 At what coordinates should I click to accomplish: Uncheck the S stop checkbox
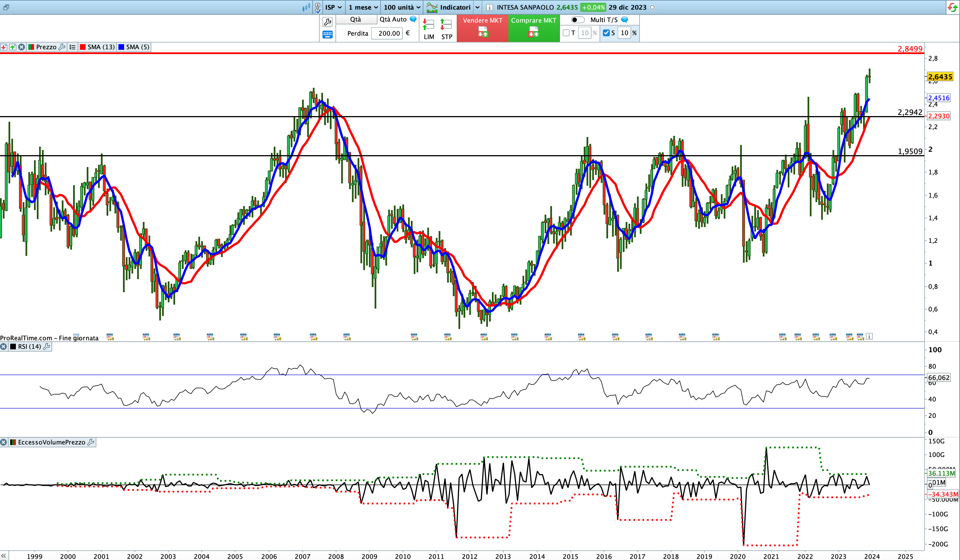[606, 33]
